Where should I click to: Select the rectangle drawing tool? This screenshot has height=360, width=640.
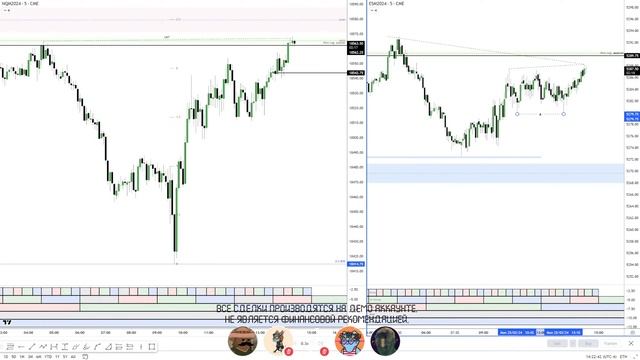pyautogui.click(x=152, y=347)
